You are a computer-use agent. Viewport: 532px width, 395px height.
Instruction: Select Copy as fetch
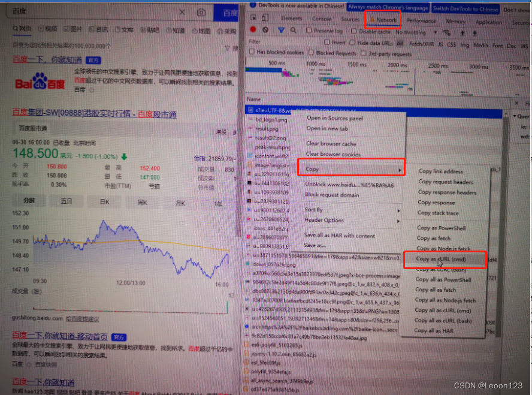coord(434,238)
